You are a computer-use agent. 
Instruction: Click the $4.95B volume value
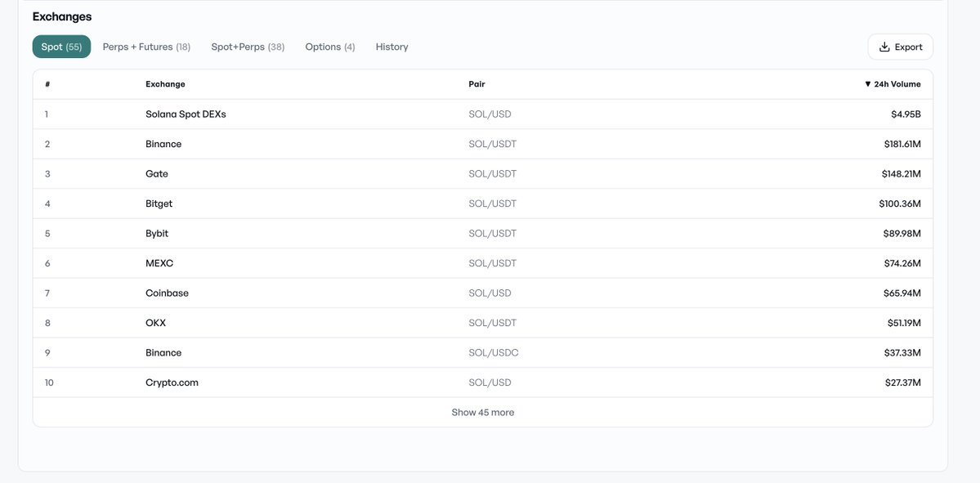pos(906,114)
